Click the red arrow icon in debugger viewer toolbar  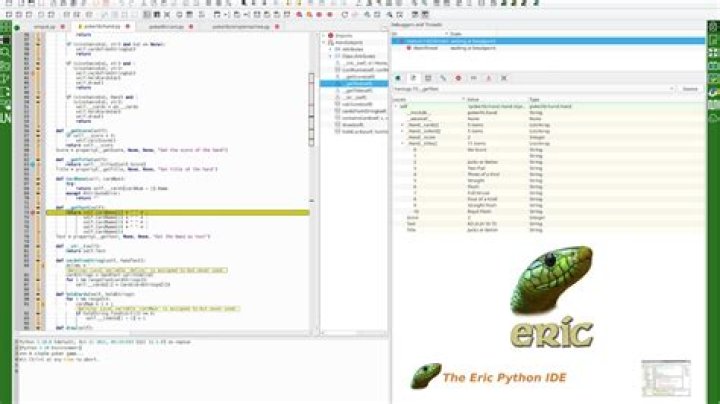coord(488,78)
